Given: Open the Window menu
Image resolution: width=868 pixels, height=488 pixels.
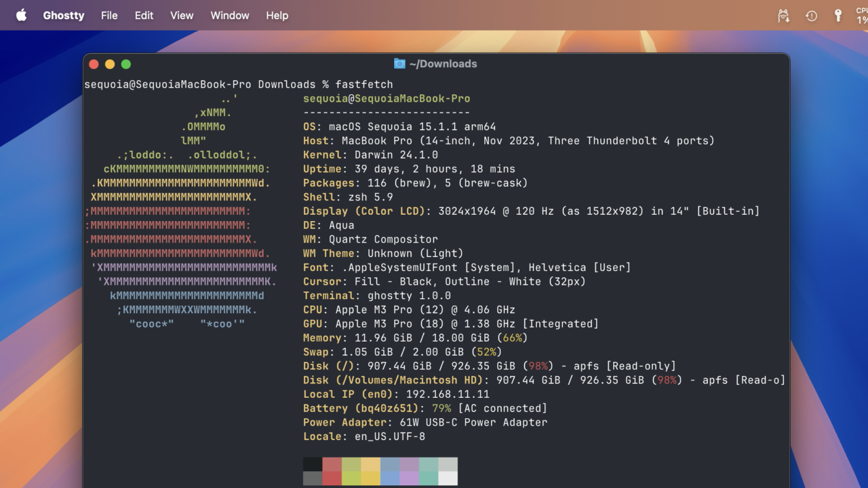Looking at the screenshot, I should [230, 16].
